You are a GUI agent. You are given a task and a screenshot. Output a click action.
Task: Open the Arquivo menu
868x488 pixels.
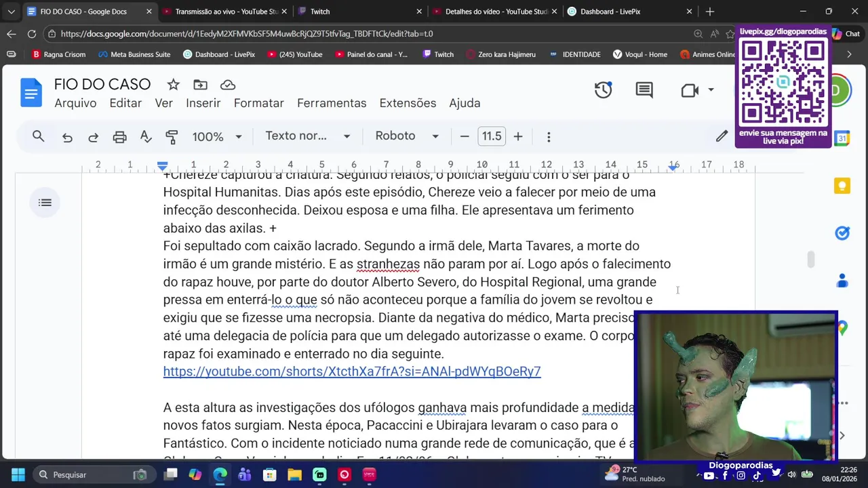point(75,103)
